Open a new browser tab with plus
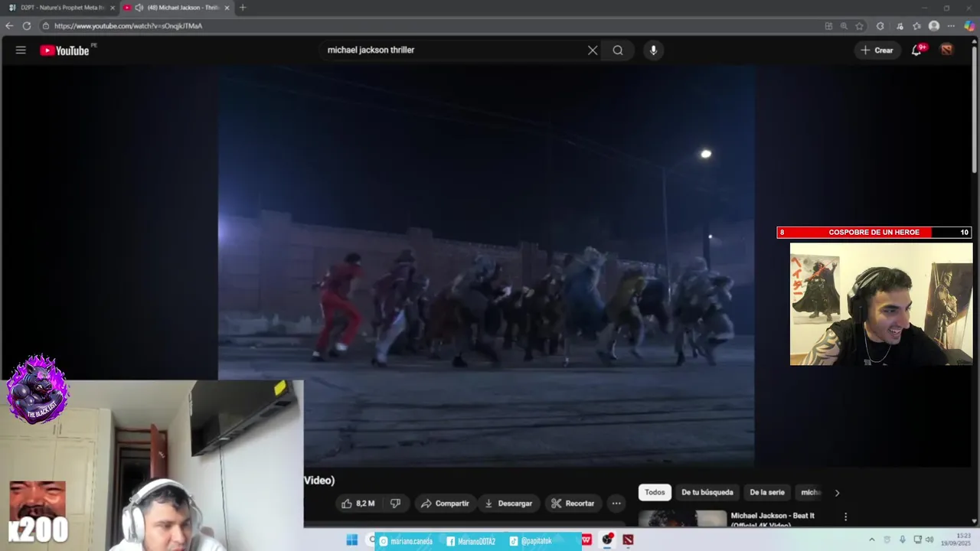980x551 pixels. (x=243, y=8)
